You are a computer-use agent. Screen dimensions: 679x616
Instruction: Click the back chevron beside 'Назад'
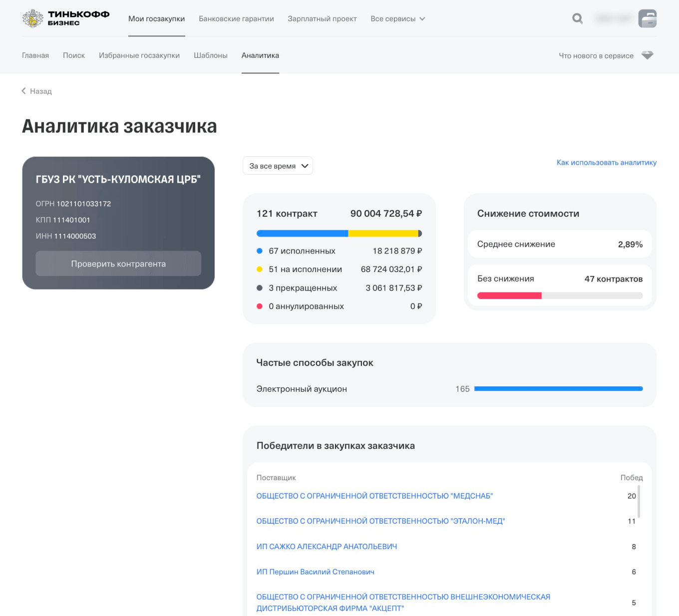pyautogui.click(x=23, y=91)
